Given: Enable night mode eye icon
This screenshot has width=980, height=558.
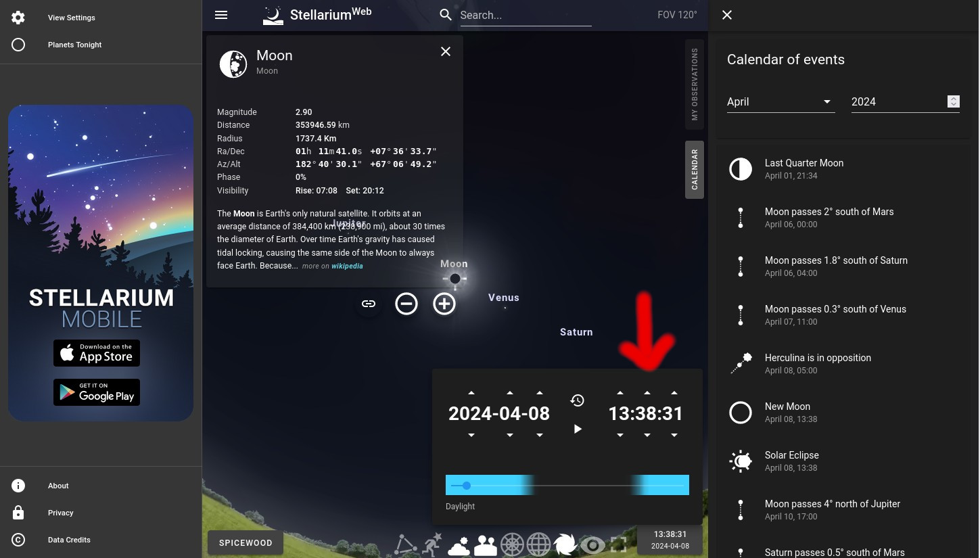Looking at the screenshot, I should point(592,544).
